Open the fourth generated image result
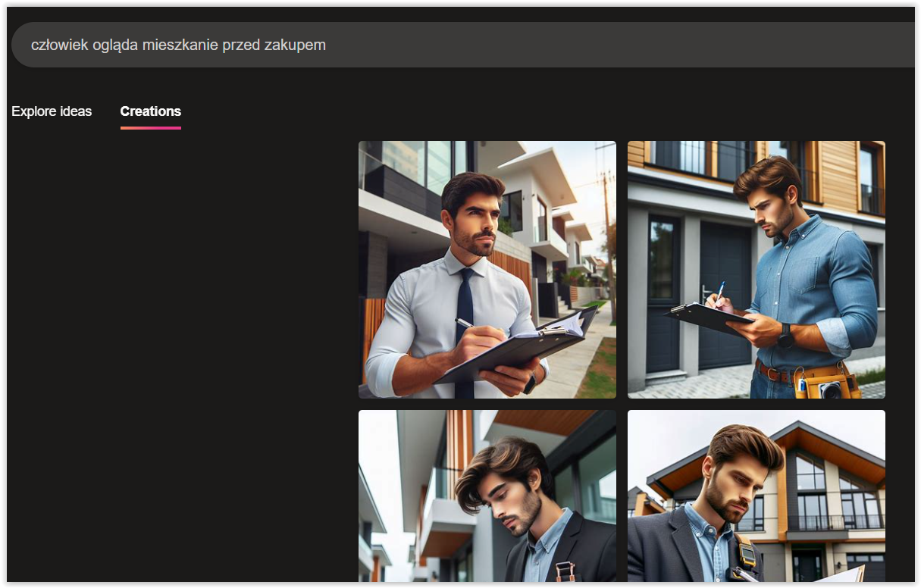The image size is (921, 588). tap(756, 496)
